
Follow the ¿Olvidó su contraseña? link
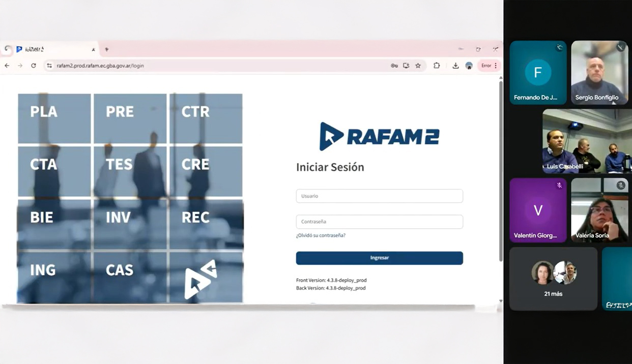pos(321,235)
